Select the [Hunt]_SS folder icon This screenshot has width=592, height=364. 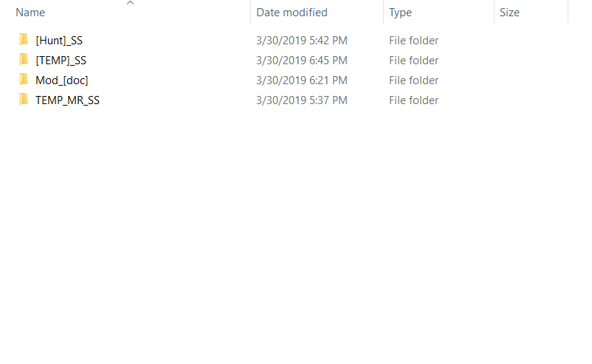24,40
